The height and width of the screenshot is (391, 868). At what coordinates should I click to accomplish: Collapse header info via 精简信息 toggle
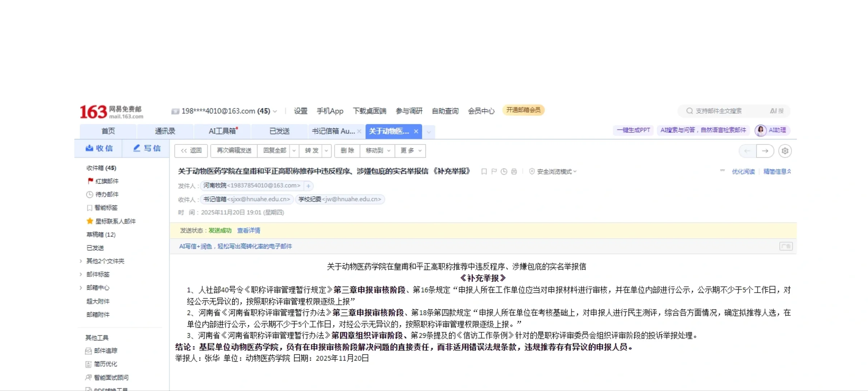(x=778, y=172)
